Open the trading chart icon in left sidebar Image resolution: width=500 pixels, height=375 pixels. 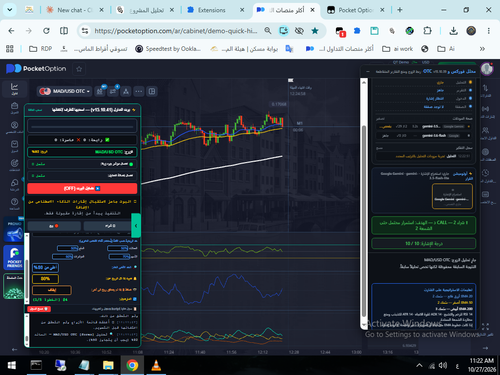(14, 89)
